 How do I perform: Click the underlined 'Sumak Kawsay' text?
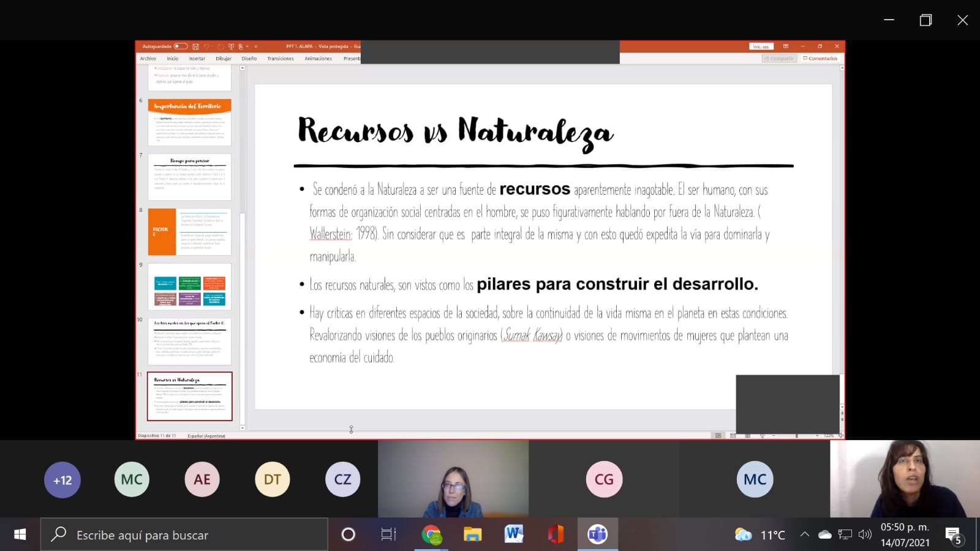(x=532, y=335)
